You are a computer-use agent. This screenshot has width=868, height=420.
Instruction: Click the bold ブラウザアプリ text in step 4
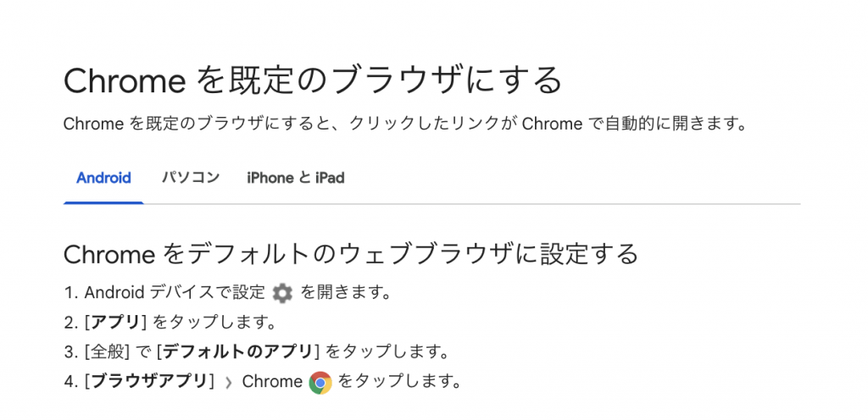150,381
